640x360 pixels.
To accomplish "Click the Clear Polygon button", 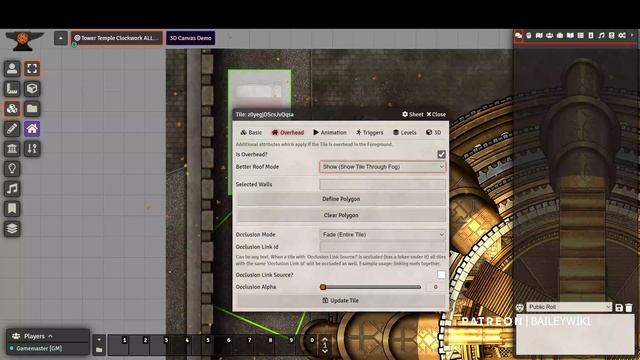I will point(341,215).
